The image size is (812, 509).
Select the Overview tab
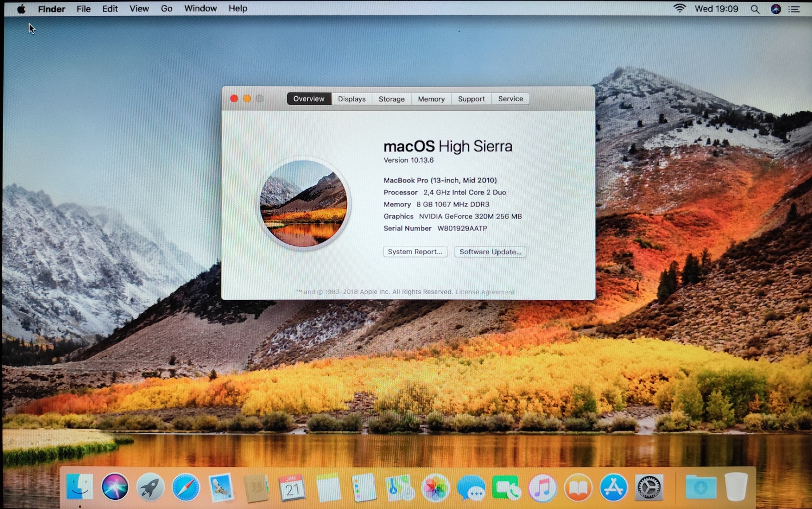[309, 99]
